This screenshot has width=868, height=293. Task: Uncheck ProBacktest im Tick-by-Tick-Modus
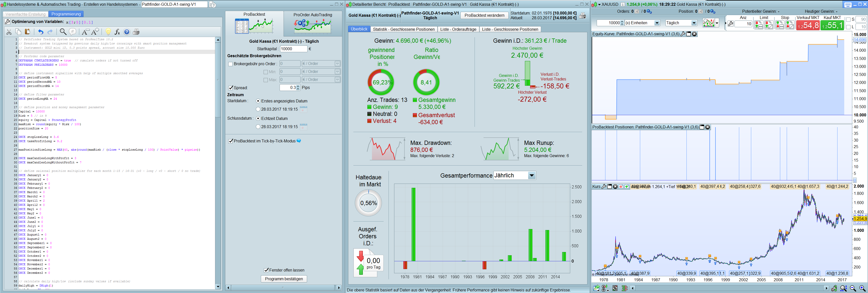coord(231,141)
